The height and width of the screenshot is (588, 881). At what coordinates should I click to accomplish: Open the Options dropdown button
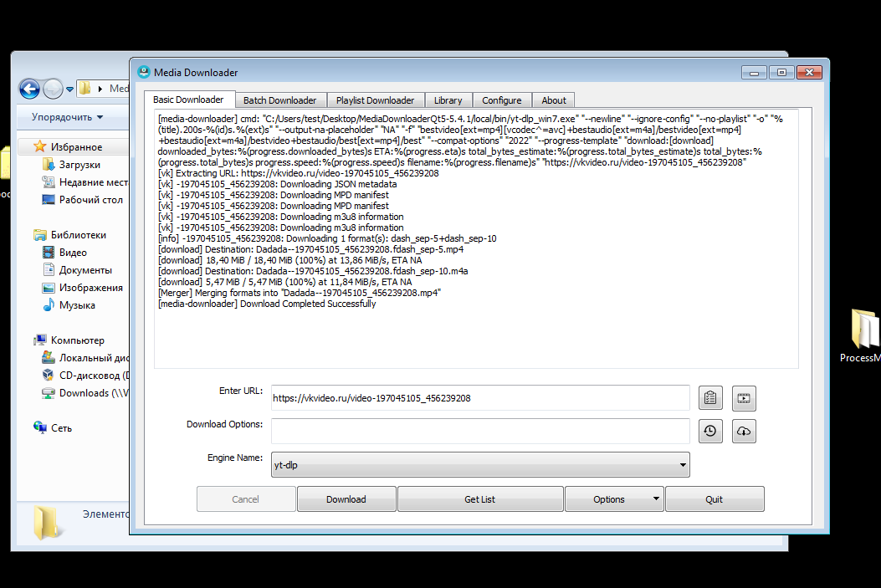614,499
